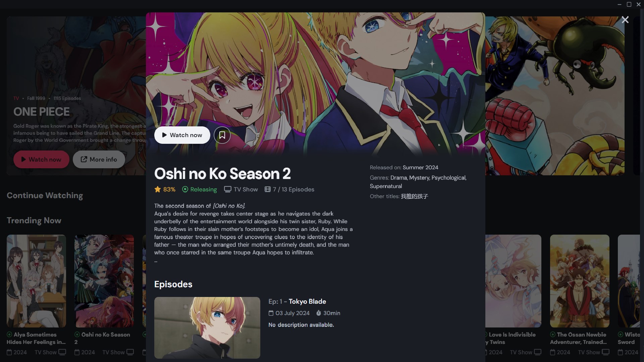Click the Watch now button in modal
Viewport: 644px width, 362px height.
[182, 135]
